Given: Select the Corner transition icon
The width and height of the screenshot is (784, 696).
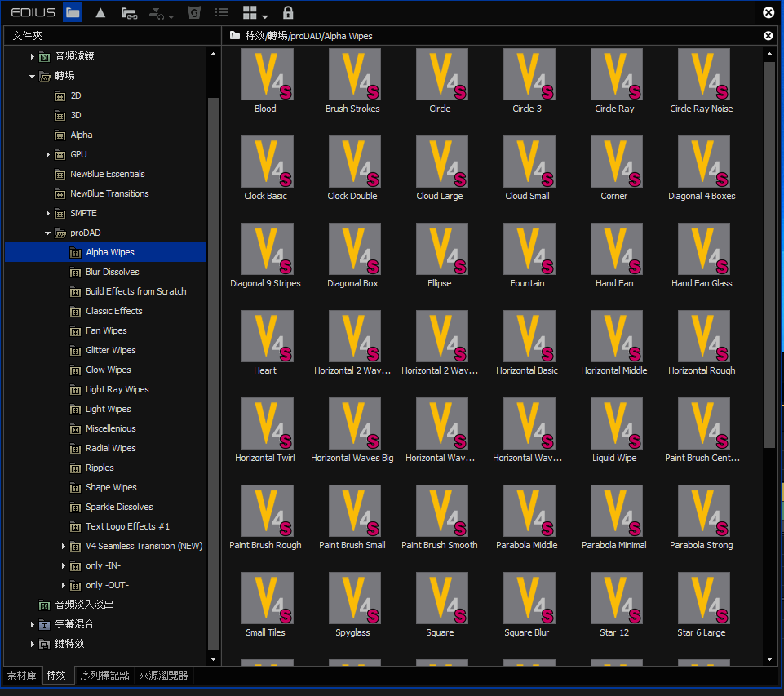Looking at the screenshot, I should coord(616,162).
